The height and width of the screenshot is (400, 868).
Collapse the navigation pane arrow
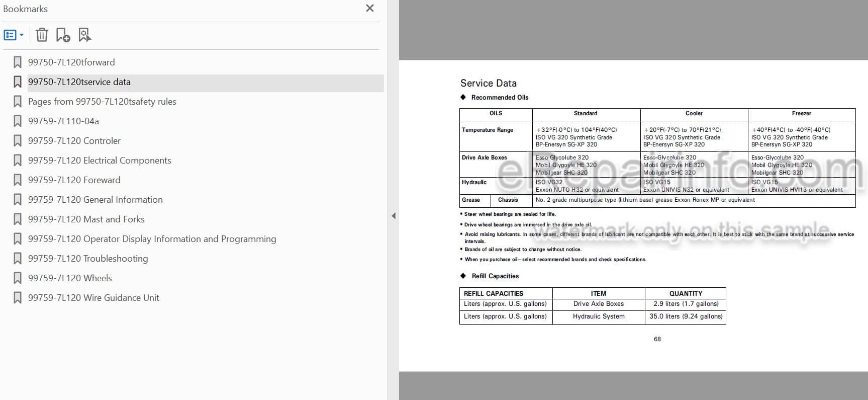pos(394,216)
